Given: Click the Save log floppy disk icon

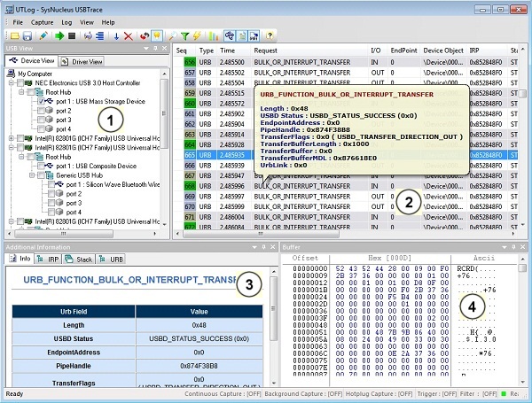Looking at the screenshot, I should (x=27, y=35).
